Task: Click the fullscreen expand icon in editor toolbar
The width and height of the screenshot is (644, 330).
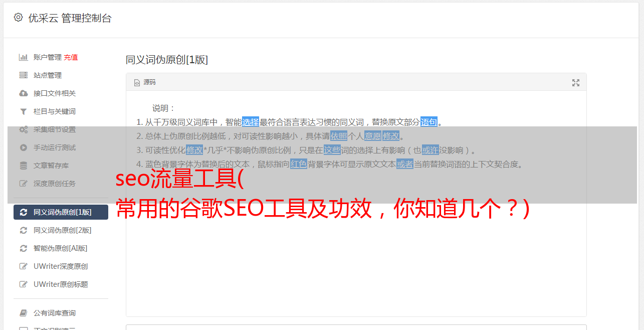Action: [x=576, y=83]
